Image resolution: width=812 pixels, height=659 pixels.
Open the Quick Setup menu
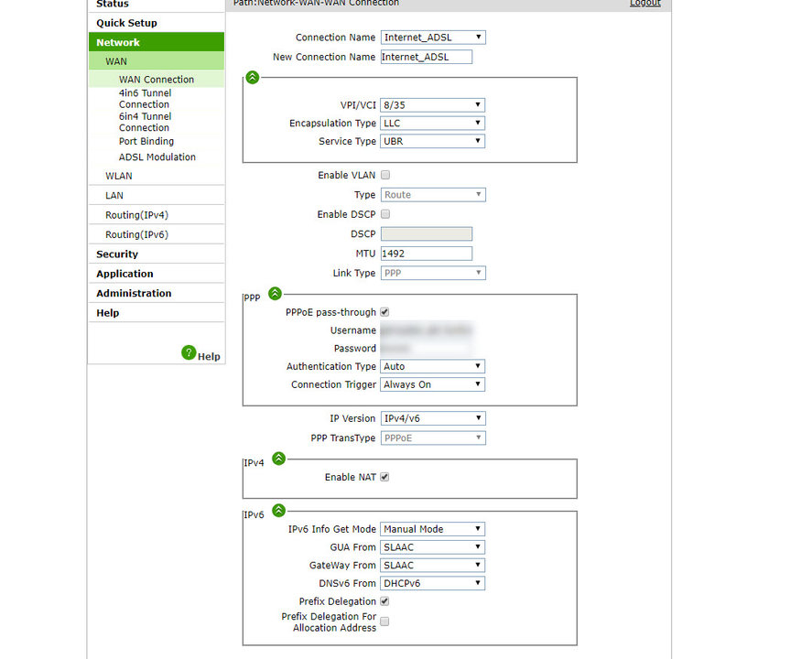[x=157, y=23]
